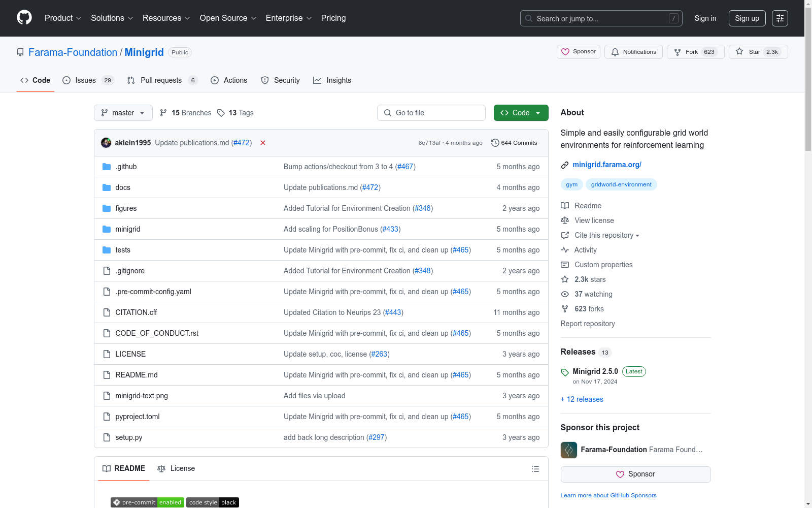Click the figures folder icon

coord(107,208)
